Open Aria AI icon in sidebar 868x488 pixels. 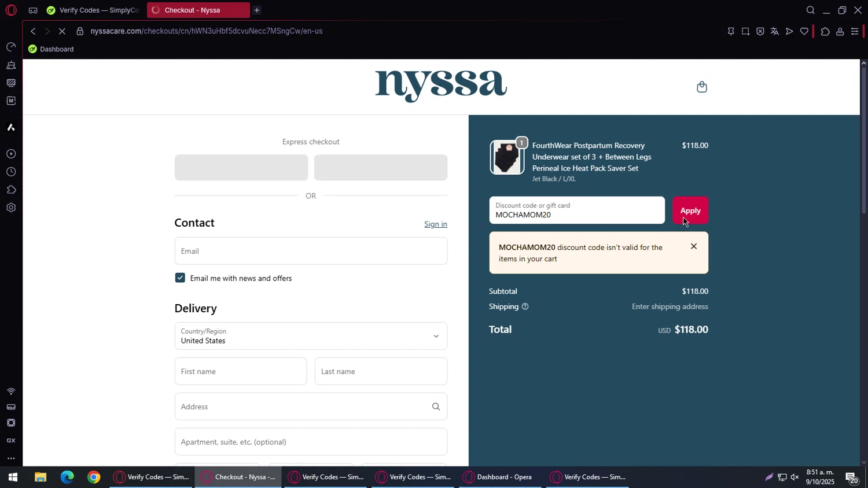pyautogui.click(x=11, y=127)
